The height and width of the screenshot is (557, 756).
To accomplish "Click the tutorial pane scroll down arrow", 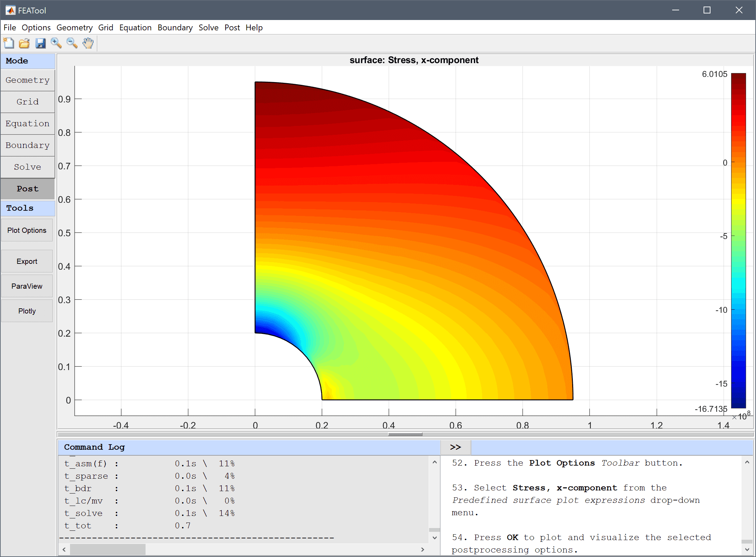I will pos(747,549).
